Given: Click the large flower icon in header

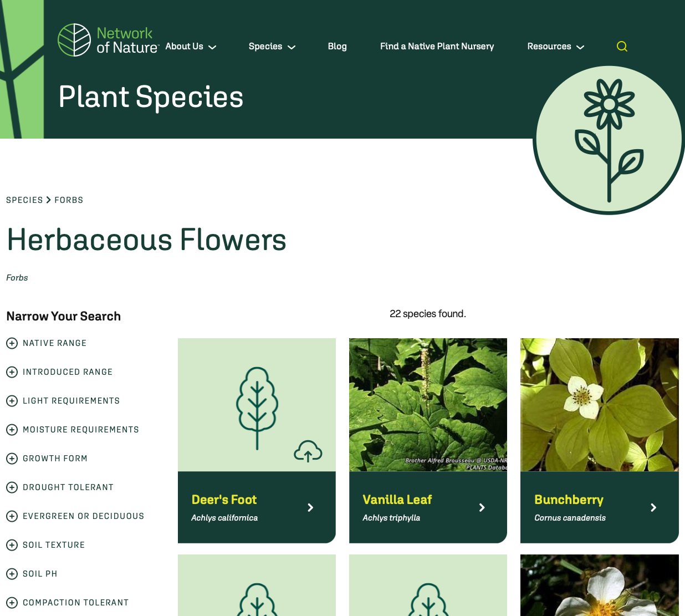Looking at the screenshot, I should [609, 140].
